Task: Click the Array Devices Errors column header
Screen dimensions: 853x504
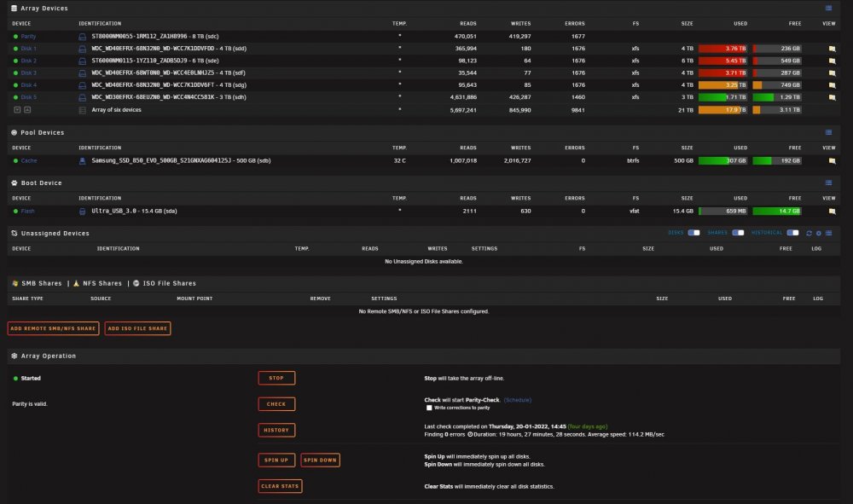Action: [x=574, y=23]
